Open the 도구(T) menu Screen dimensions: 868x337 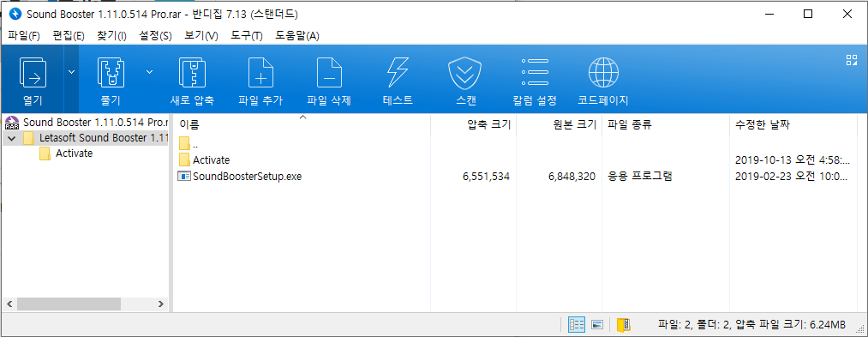click(x=246, y=36)
